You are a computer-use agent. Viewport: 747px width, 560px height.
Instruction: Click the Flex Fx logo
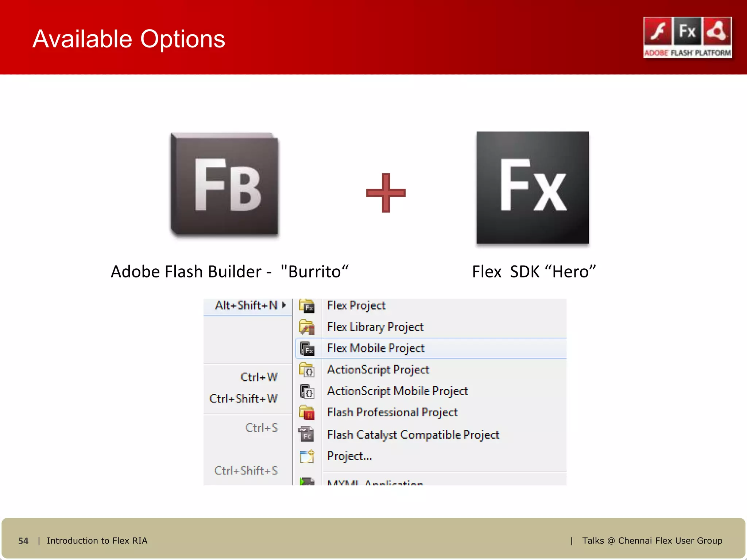pos(532,187)
